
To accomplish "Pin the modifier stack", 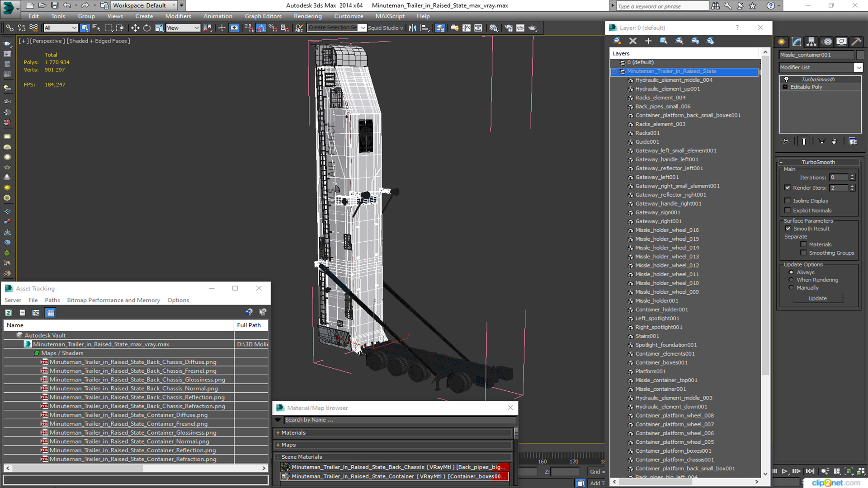I will [x=786, y=141].
